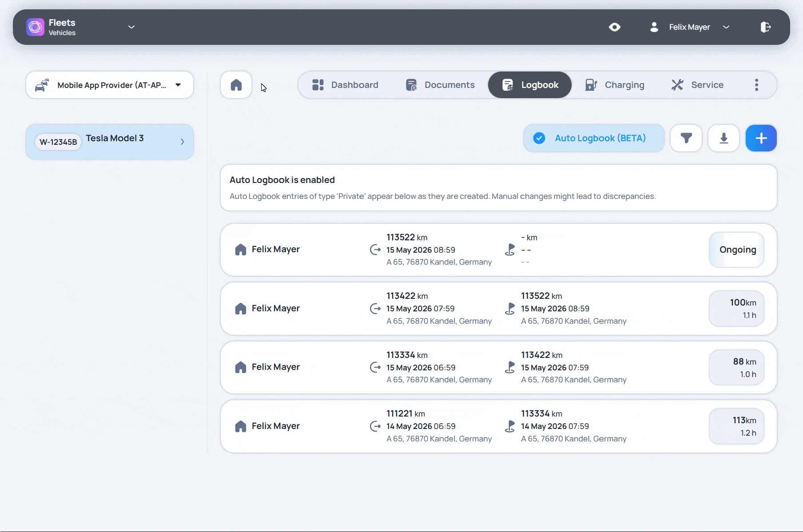The height and width of the screenshot is (532, 803).
Task: Click start time '15 May 2026 08:59' of ongoing trip
Action: (421, 250)
